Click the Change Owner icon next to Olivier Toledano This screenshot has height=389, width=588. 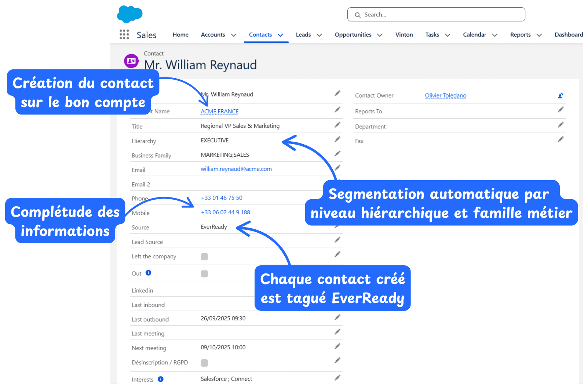tap(560, 95)
